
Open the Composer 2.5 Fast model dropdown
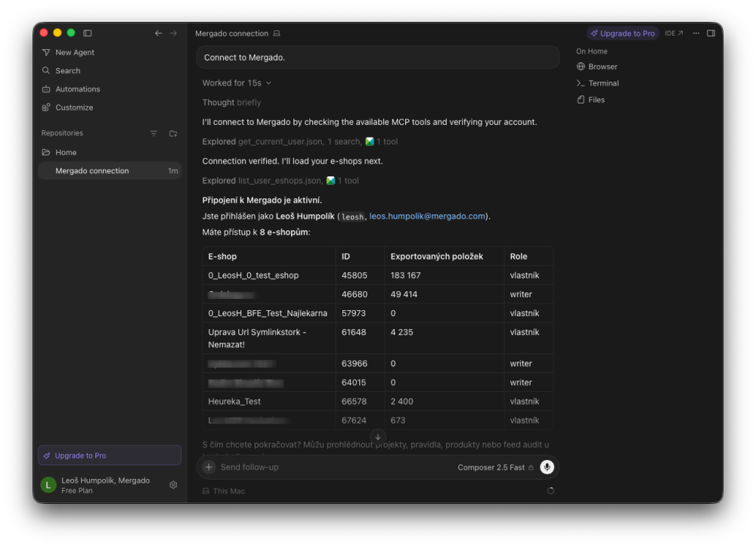495,467
